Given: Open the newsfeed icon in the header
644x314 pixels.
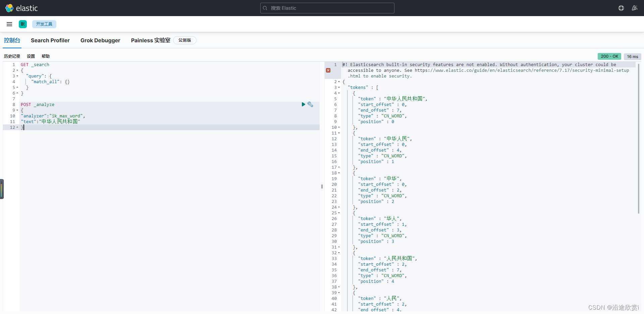Looking at the screenshot, I should point(635,8).
